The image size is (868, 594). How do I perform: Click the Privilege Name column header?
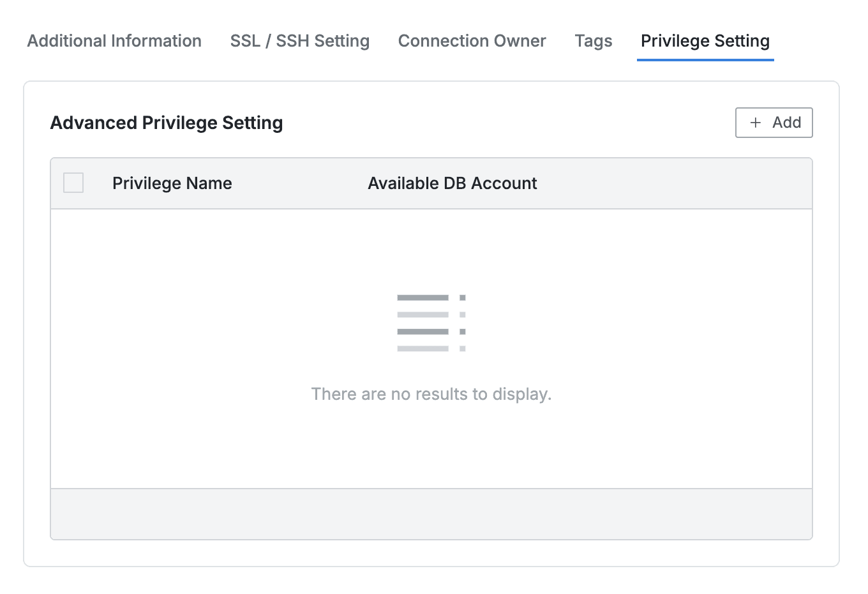(172, 183)
